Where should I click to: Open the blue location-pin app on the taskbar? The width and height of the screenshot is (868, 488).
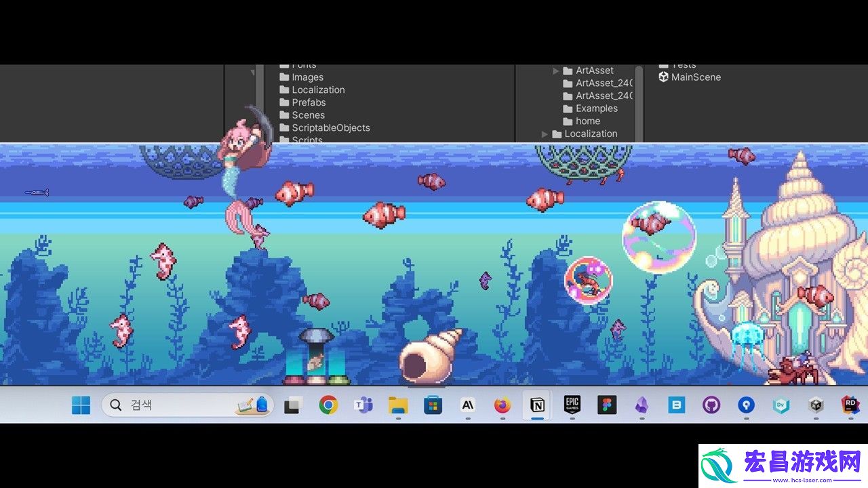point(746,405)
